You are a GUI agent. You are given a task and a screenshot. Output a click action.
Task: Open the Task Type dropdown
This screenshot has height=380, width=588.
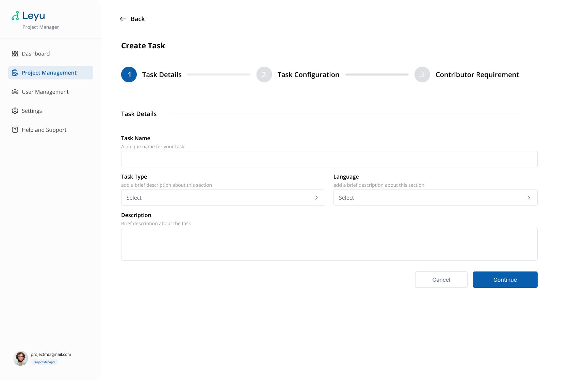(x=223, y=197)
